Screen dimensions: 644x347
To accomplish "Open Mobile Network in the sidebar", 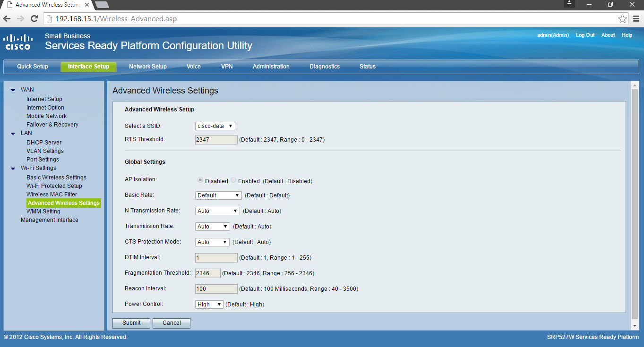I will point(46,116).
